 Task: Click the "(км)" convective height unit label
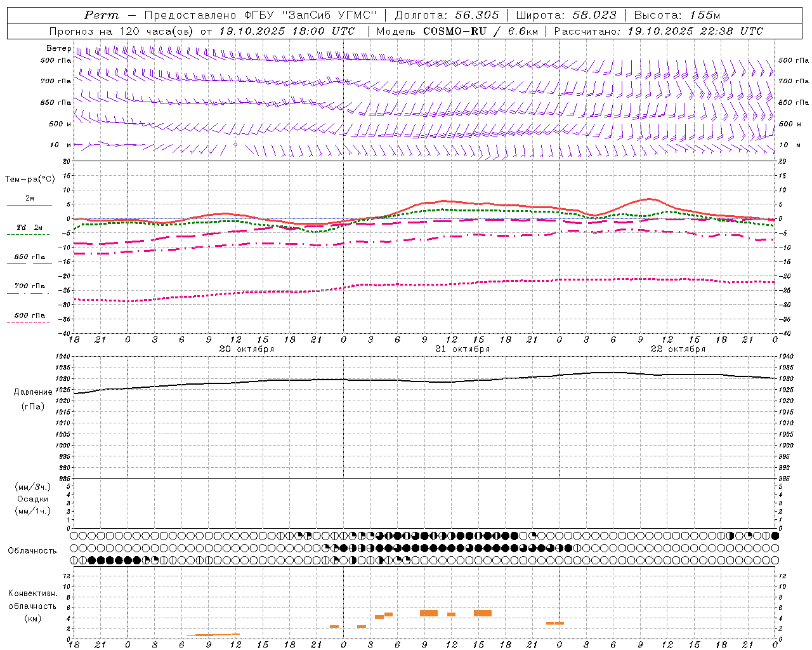[32, 618]
